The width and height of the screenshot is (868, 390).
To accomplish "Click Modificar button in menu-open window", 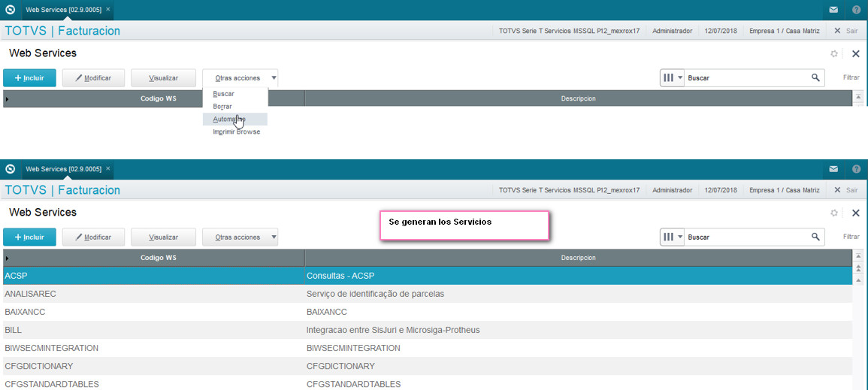I will 93,78.
